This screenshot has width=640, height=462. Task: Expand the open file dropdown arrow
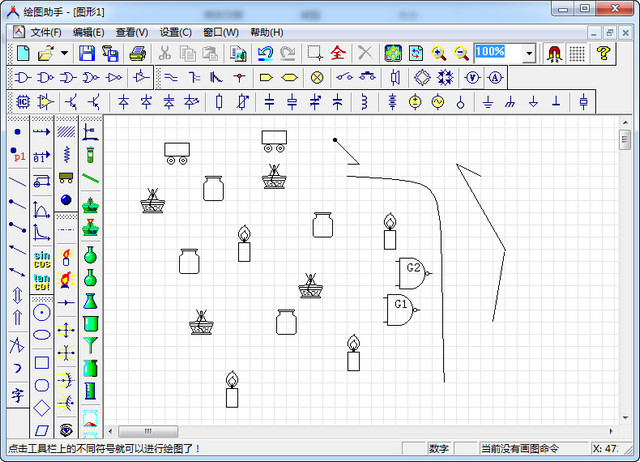coord(64,53)
